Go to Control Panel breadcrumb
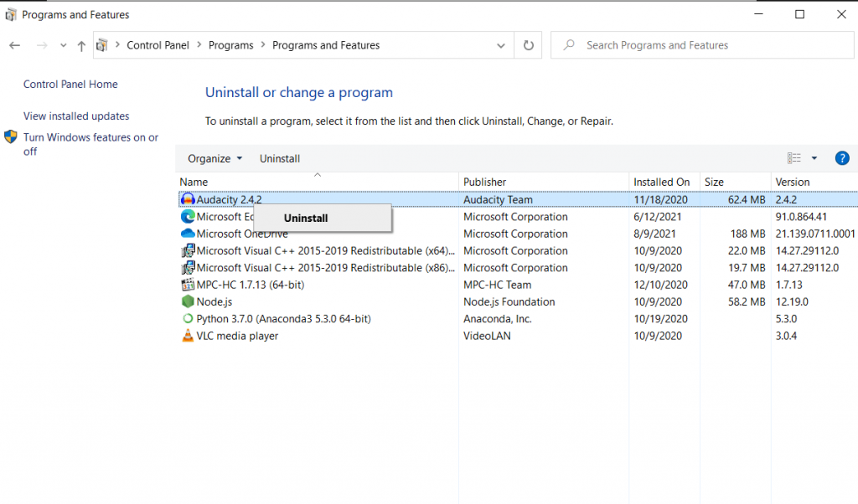This screenshot has height=504, width=858. coord(158,45)
